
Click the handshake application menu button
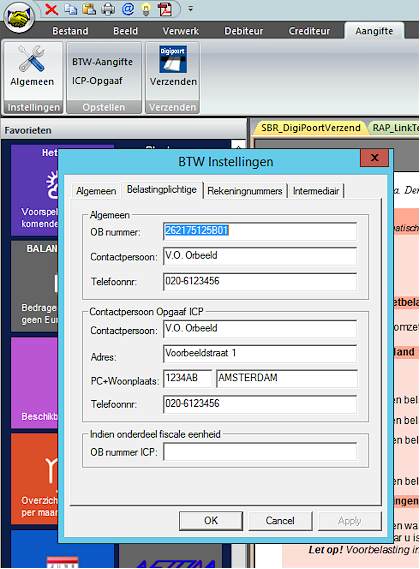[x=18, y=17]
